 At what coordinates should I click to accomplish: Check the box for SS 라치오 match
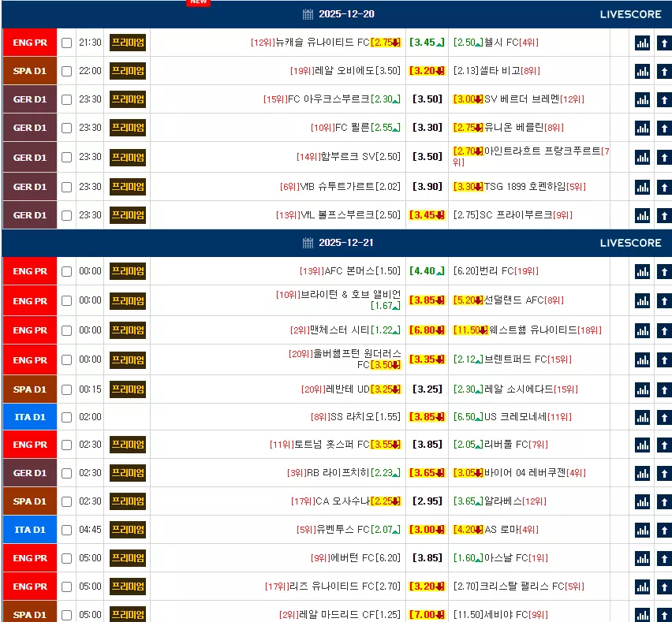[66, 417]
